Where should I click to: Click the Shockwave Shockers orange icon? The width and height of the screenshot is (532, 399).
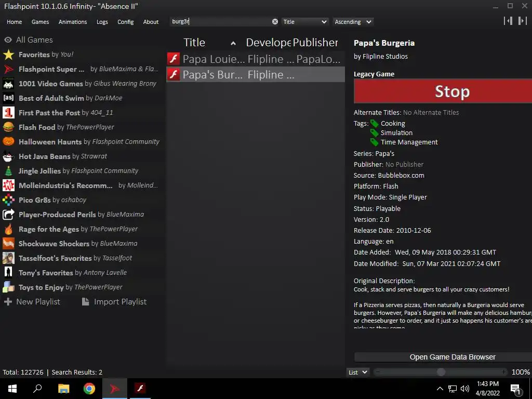(8, 244)
